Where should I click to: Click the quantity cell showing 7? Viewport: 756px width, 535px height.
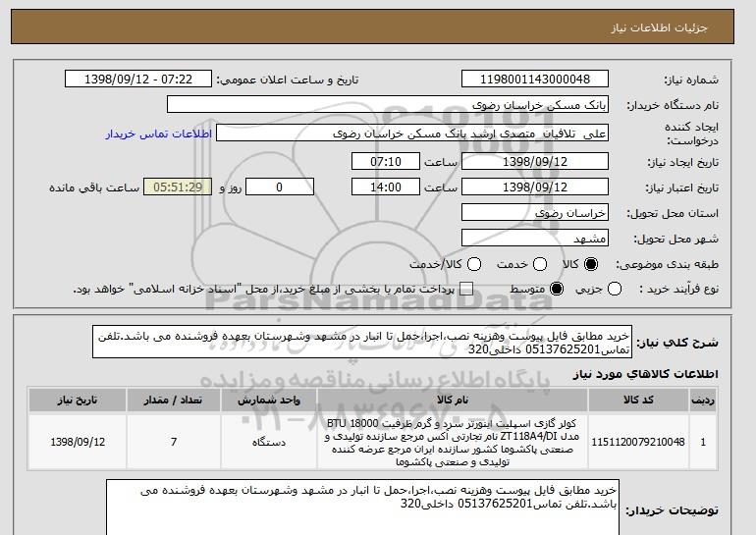[174, 442]
